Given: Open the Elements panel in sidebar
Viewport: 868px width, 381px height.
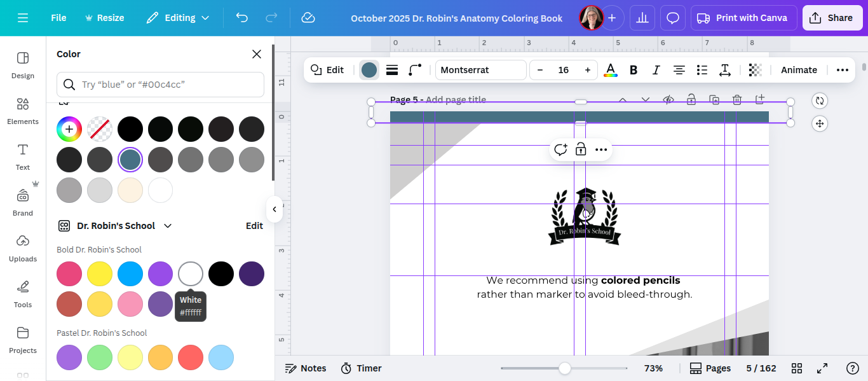Looking at the screenshot, I should (x=23, y=111).
